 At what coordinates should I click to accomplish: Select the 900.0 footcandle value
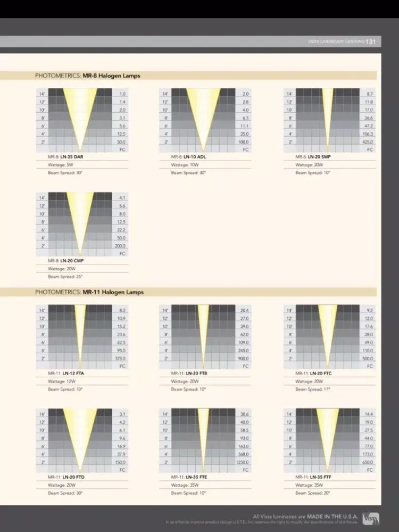(243, 358)
